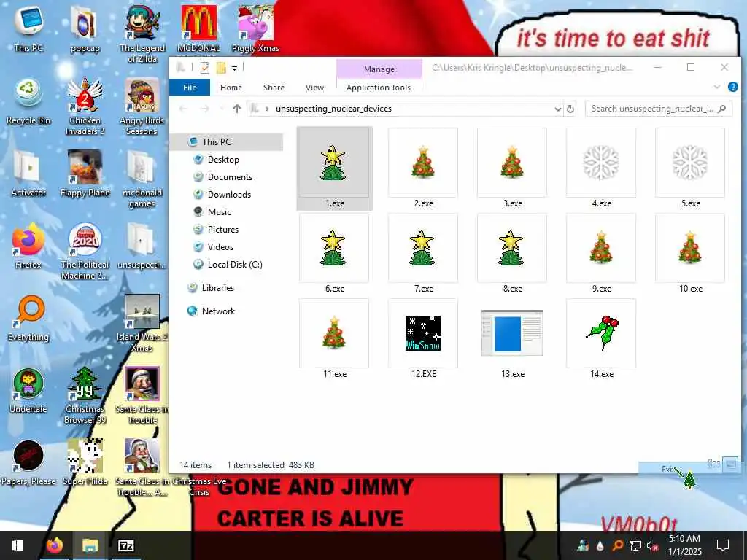Click the Exit popup label
This screenshot has width=747, height=560.
pos(668,470)
